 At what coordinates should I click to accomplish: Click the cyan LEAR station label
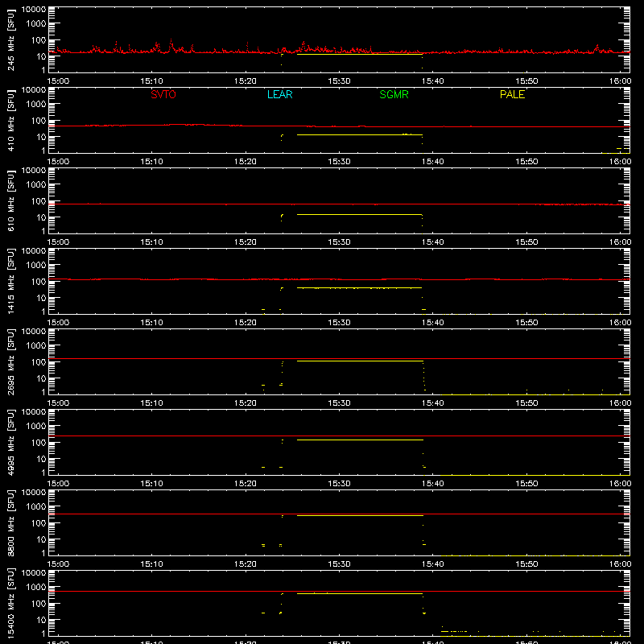(x=279, y=94)
